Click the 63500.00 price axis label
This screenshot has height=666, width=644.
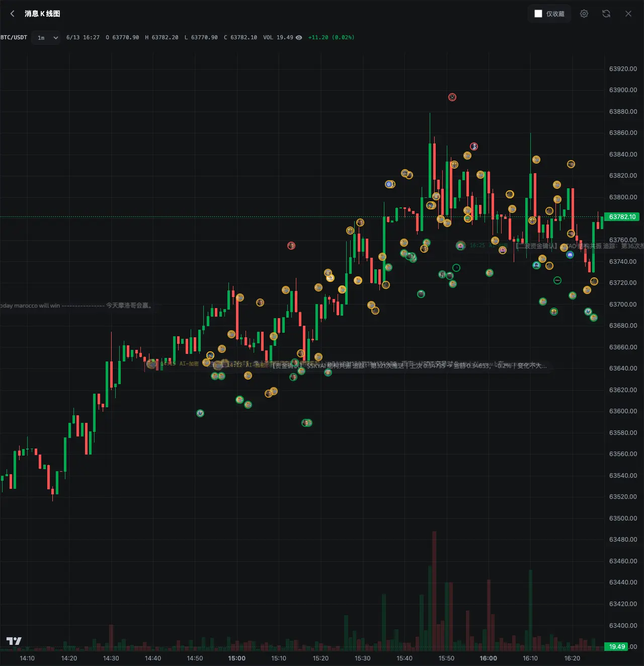pos(623,519)
